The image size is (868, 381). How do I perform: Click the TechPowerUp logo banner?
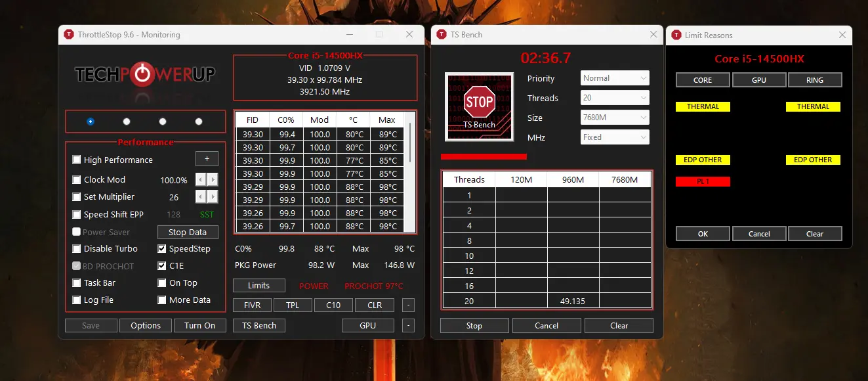pos(145,74)
